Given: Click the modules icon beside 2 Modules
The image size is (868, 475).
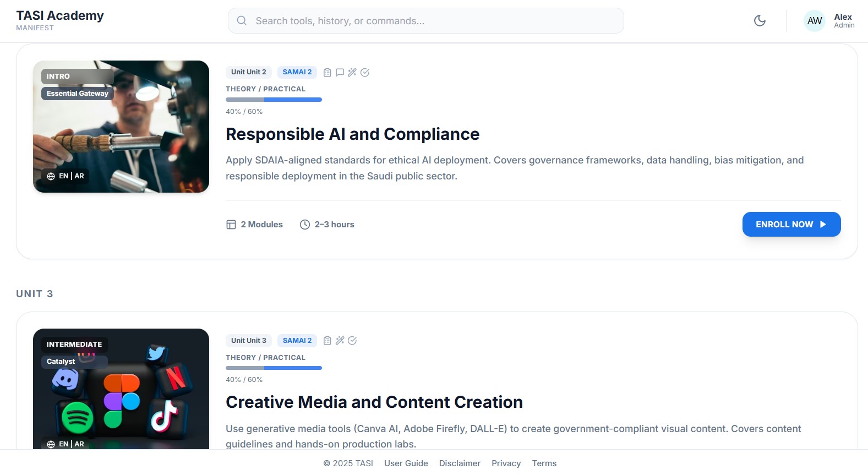Looking at the screenshot, I should (231, 225).
